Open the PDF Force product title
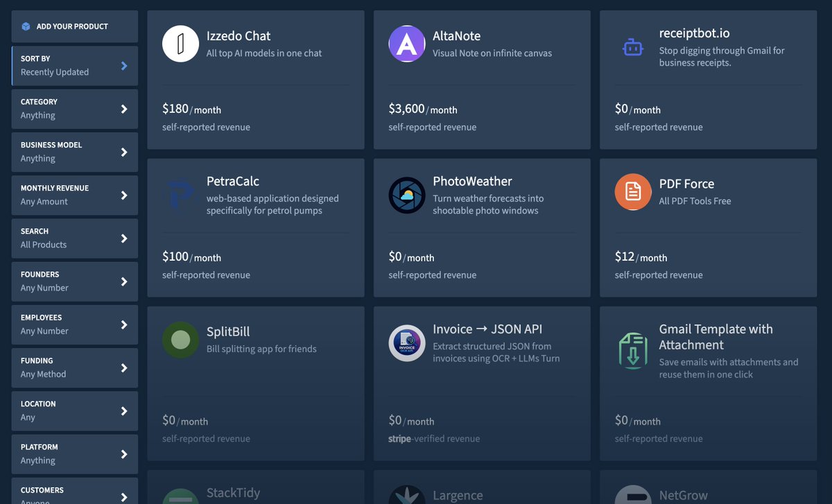 click(686, 184)
